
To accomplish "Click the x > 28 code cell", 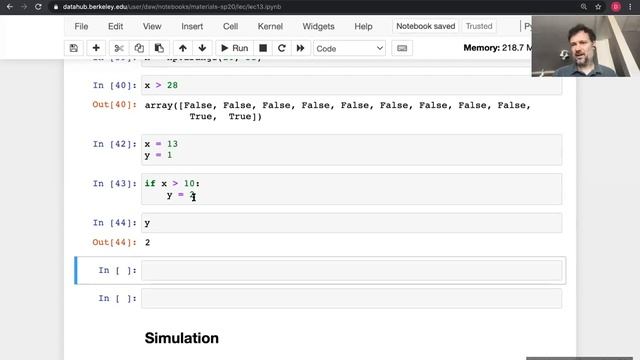I will pos(351,85).
